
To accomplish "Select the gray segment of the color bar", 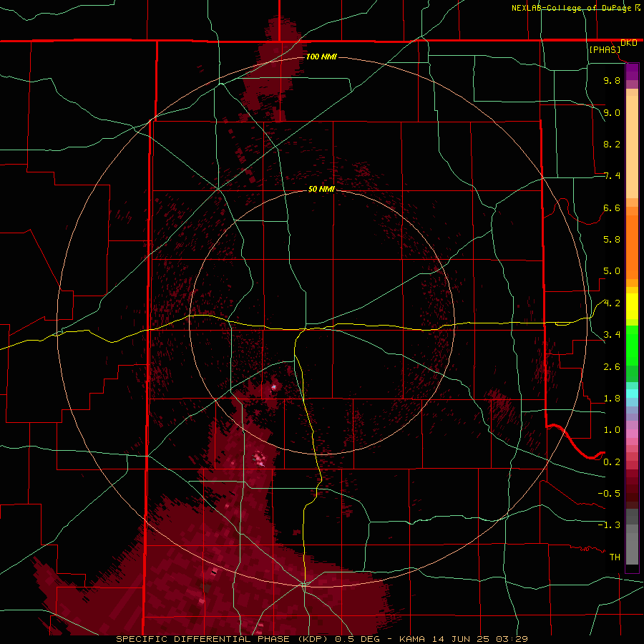I will point(632,537).
